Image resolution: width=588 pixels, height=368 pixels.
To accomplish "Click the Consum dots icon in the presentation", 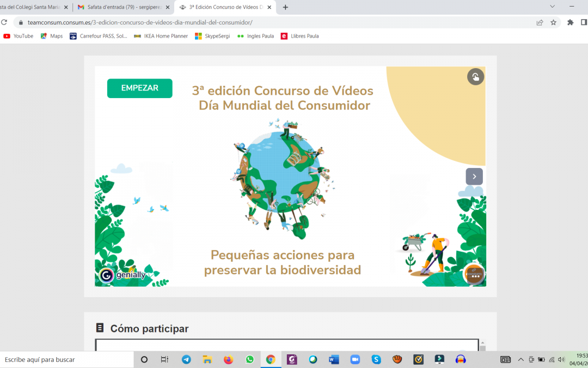I will [x=474, y=275].
